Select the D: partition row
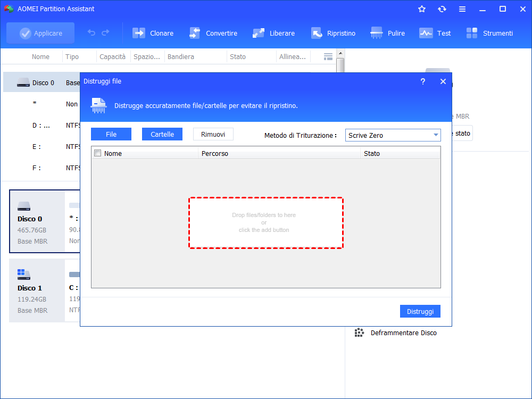The width and height of the screenshot is (532, 399). [41, 126]
